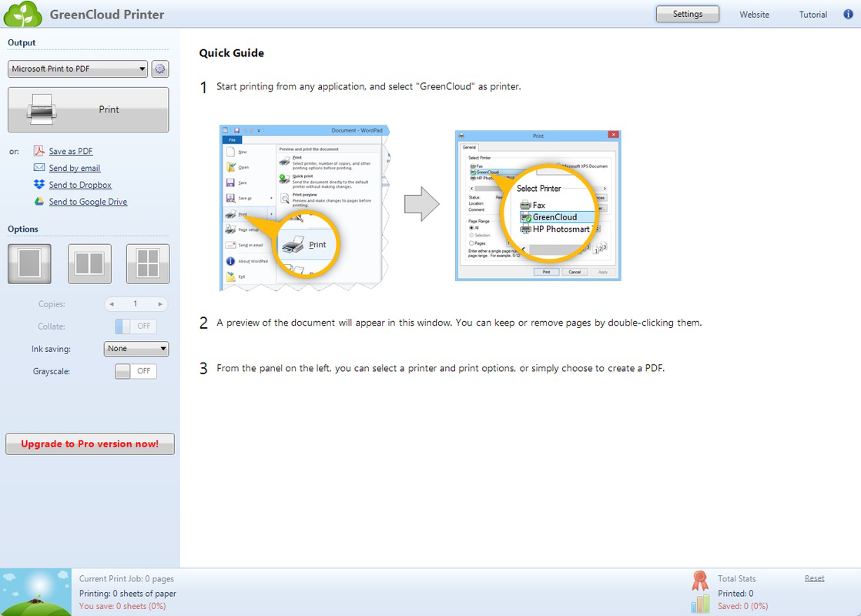The image size is (861, 616).
Task: Toggle the Grayscale switch
Action: pyautogui.click(x=136, y=371)
